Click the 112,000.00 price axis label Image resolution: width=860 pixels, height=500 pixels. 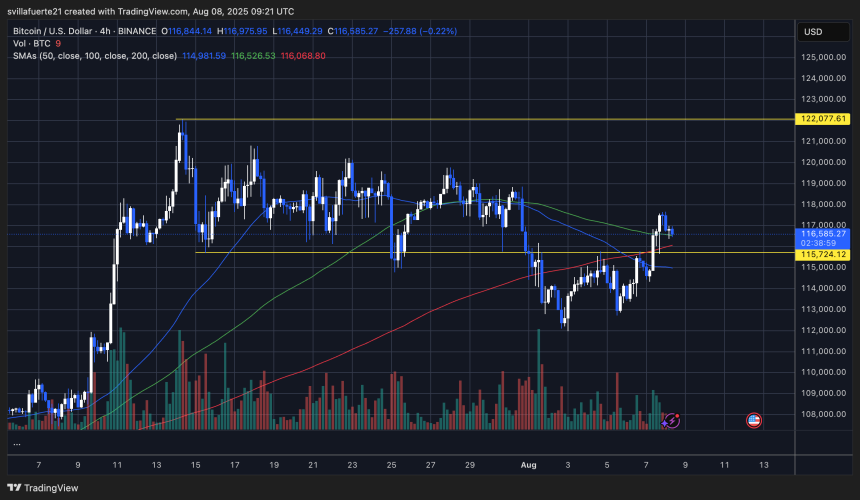click(x=823, y=330)
